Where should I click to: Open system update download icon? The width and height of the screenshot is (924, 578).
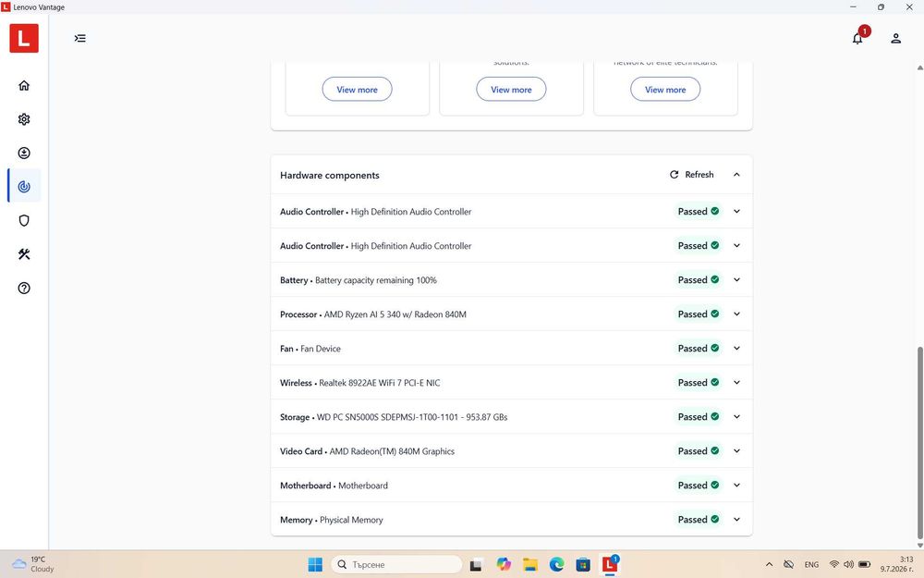pos(24,154)
